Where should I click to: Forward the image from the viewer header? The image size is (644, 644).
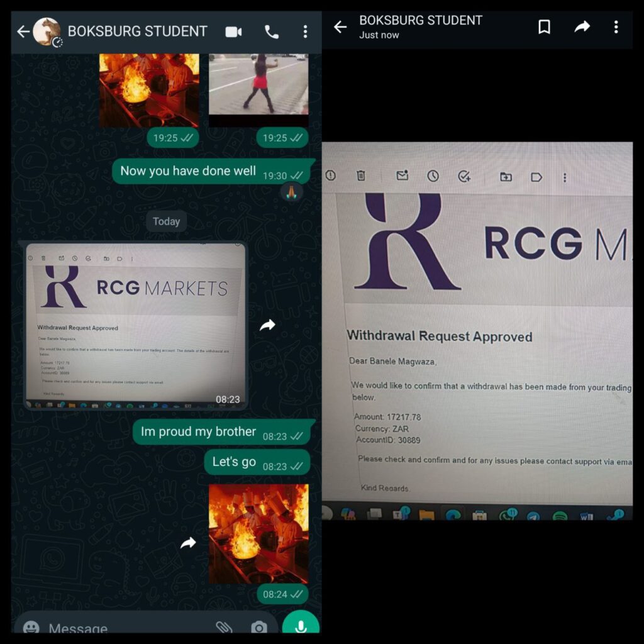click(582, 27)
